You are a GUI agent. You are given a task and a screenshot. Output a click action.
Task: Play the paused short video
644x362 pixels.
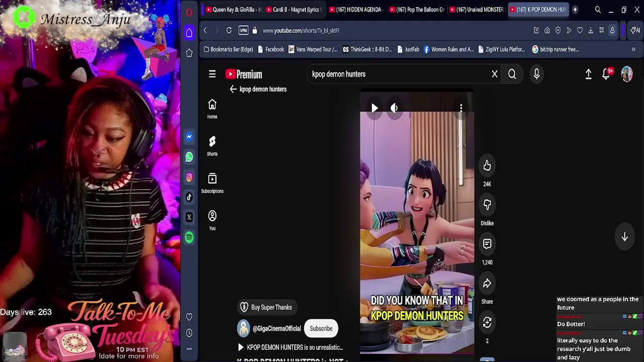pos(374,108)
